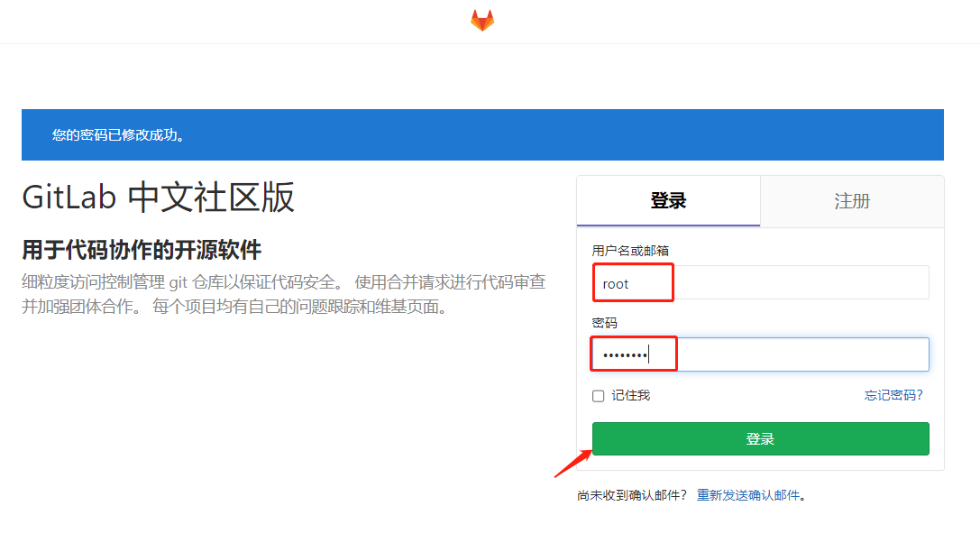Image resolution: width=980 pixels, height=552 pixels.
Task: Open the 忘记密码? link
Action: pyautogui.click(x=893, y=395)
